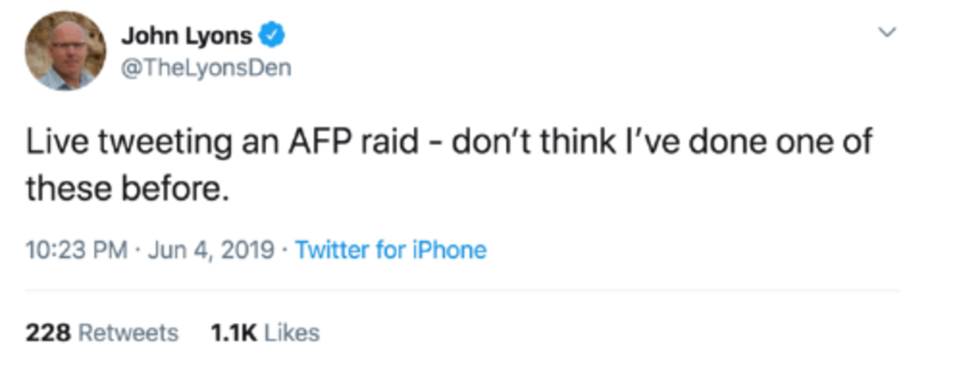Expand the tweet options chevron
This screenshot has height=368, width=980.
(x=887, y=33)
